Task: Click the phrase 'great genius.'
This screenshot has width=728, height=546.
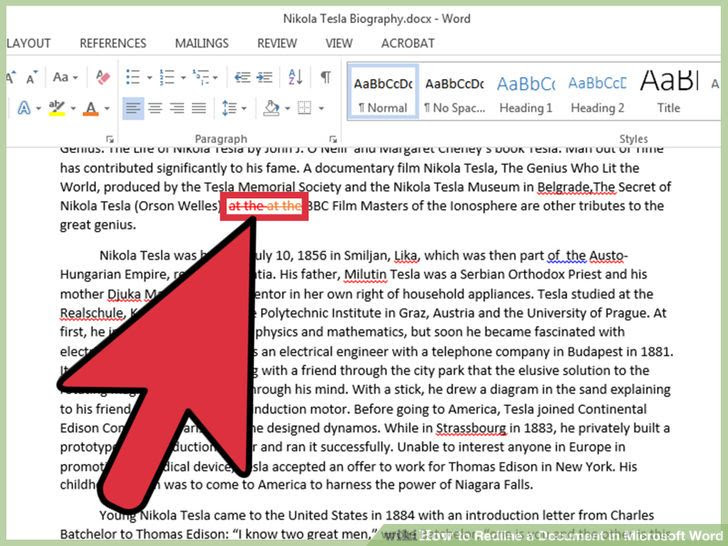Action: coord(98,225)
